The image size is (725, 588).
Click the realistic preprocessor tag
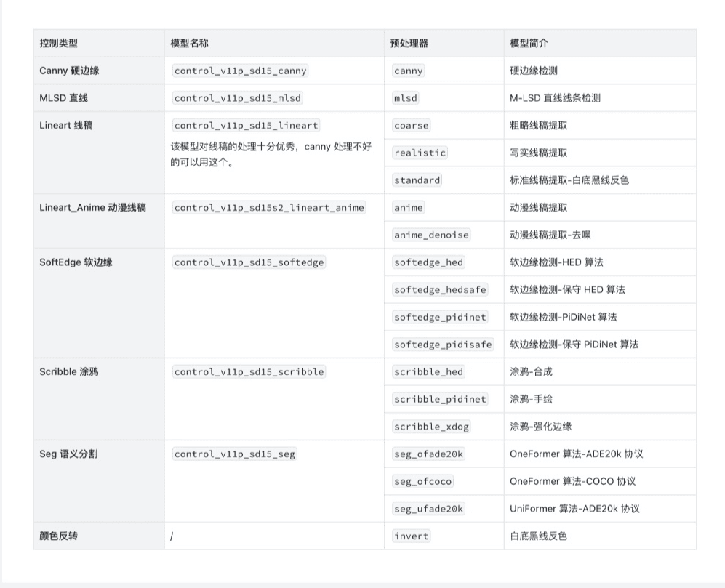pyautogui.click(x=420, y=153)
